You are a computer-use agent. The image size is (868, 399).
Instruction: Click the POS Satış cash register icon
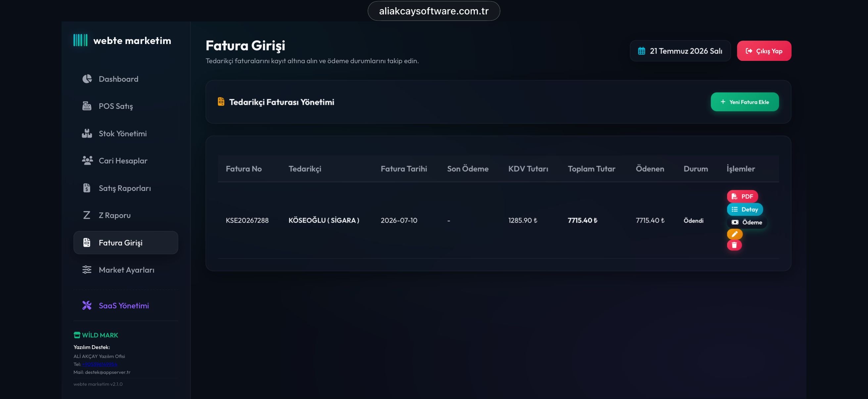[x=87, y=106]
